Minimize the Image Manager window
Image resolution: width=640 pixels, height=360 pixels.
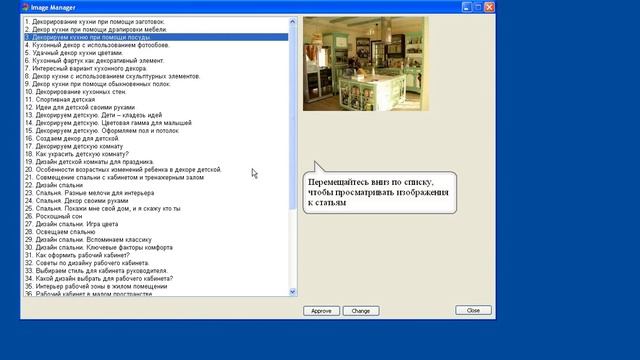coord(467,7)
